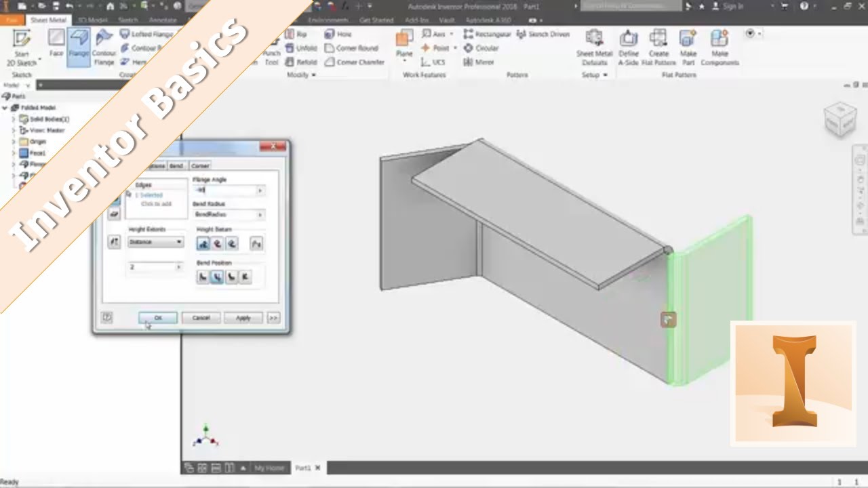This screenshot has height=488, width=868.
Task: Choose Sketch Driven pattern
Action: pyautogui.click(x=543, y=34)
